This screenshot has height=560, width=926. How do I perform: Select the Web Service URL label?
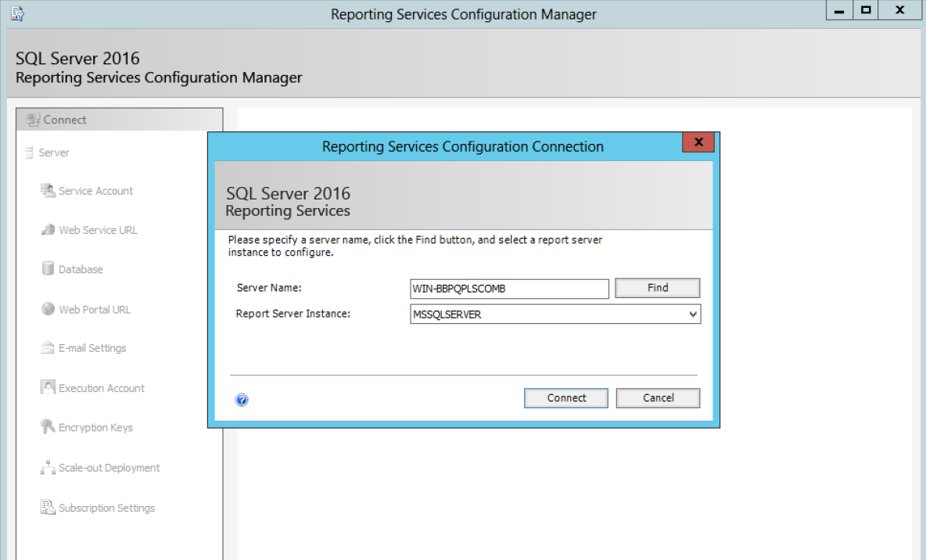pyautogui.click(x=98, y=230)
